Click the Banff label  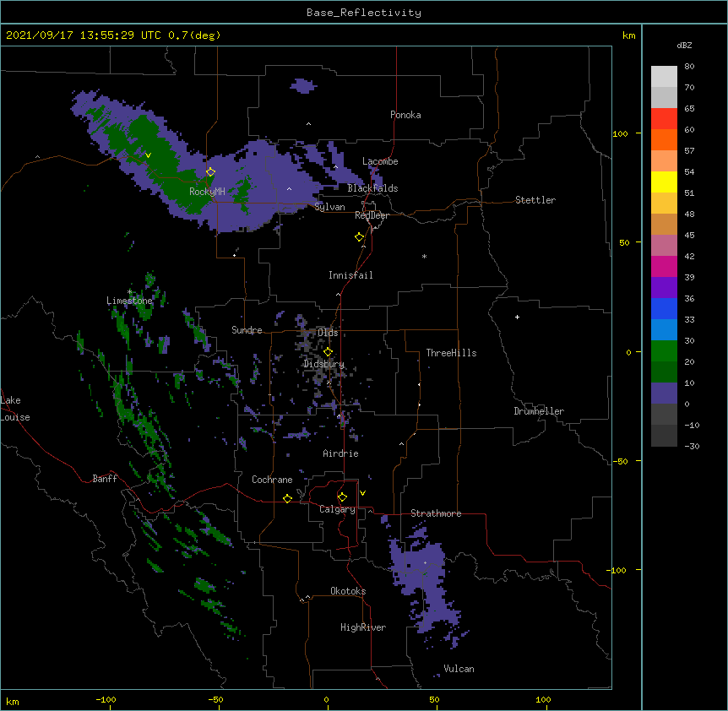pyautogui.click(x=105, y=479)
